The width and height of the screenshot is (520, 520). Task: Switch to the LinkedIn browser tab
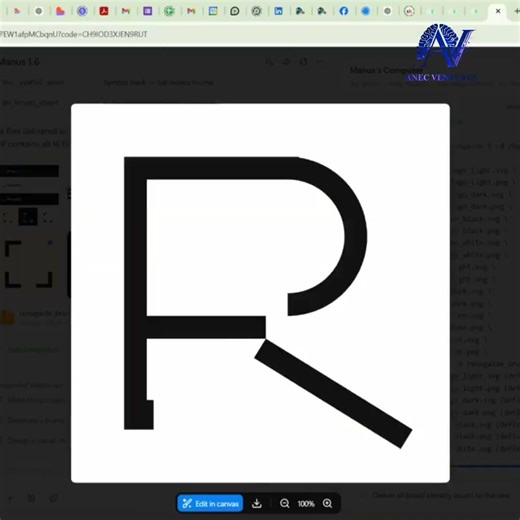278,11
